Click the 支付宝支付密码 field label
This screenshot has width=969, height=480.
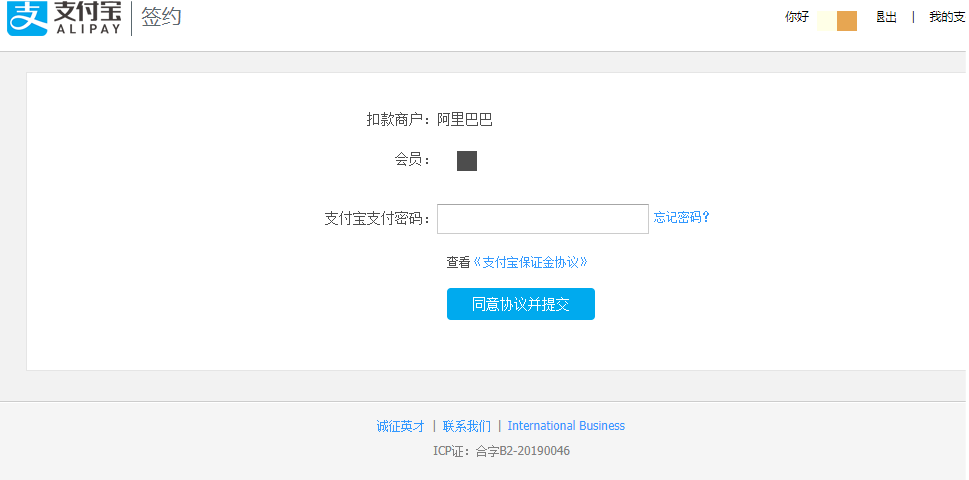click(377, 219)
